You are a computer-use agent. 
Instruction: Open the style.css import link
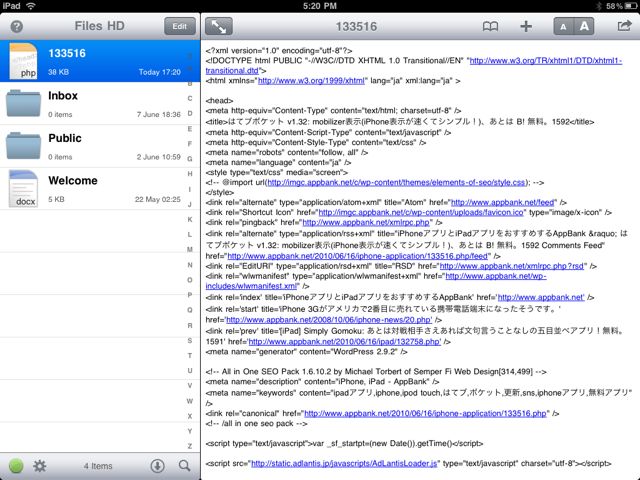click(x=396, y=182)
